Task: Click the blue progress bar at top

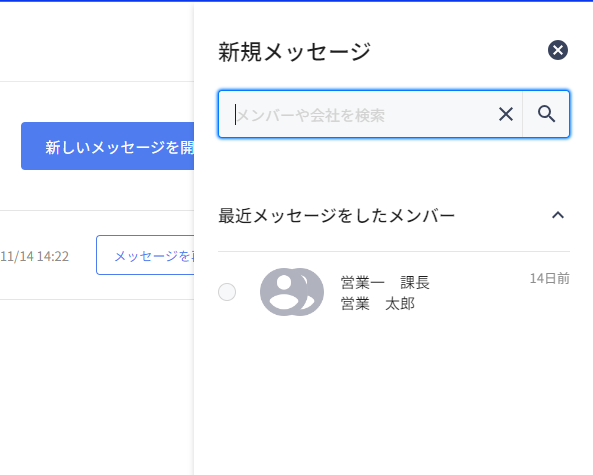Action: click(x=296, y=1)
